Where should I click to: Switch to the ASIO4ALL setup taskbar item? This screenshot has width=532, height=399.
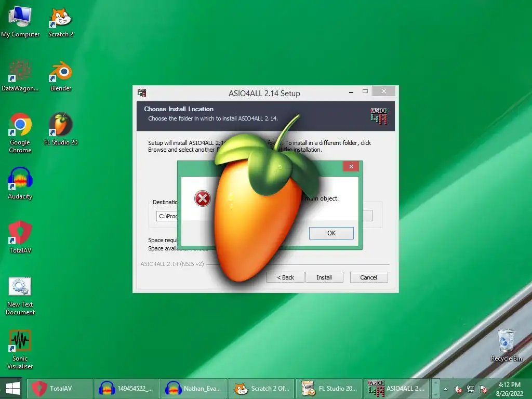(396, 389)
